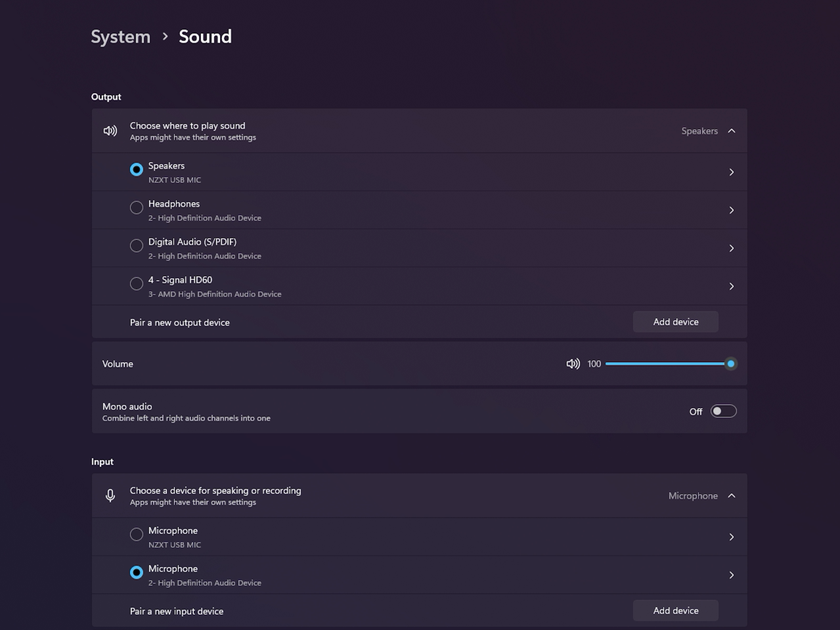This screenshot has height=630, width=840.
Task: Navigate back using the System breadcrumb
Action: click(120, 37)
